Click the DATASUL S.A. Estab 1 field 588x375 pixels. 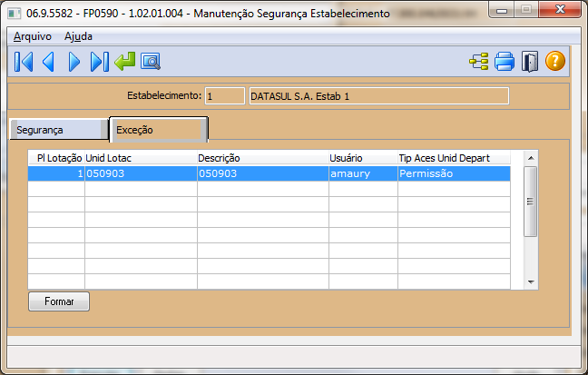pos(378,96)
